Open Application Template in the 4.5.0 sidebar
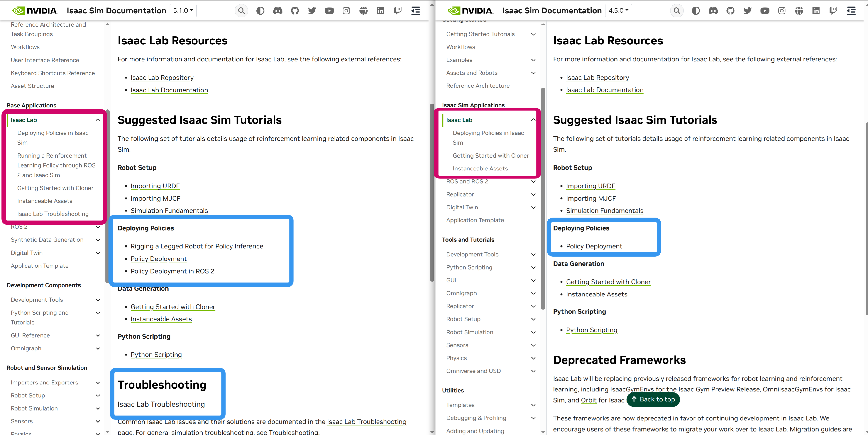This screenshot has height=435, width=868. (x=475, y=220)
